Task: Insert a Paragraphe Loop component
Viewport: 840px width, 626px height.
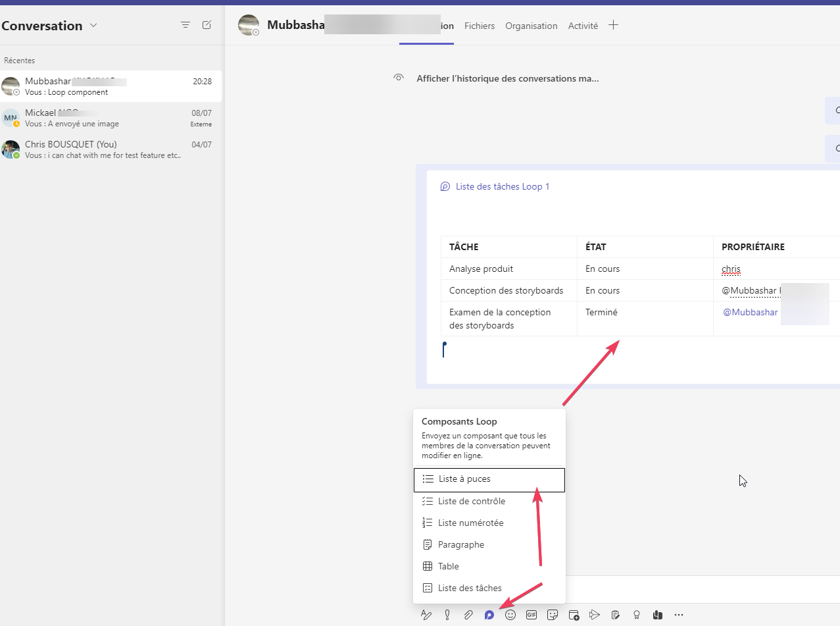Action: point(489,544)
